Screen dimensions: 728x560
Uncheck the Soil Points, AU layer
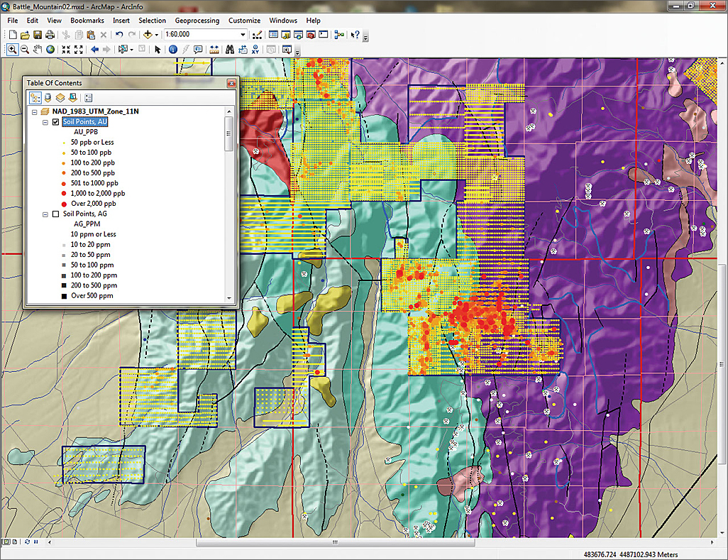click(56, 122)
